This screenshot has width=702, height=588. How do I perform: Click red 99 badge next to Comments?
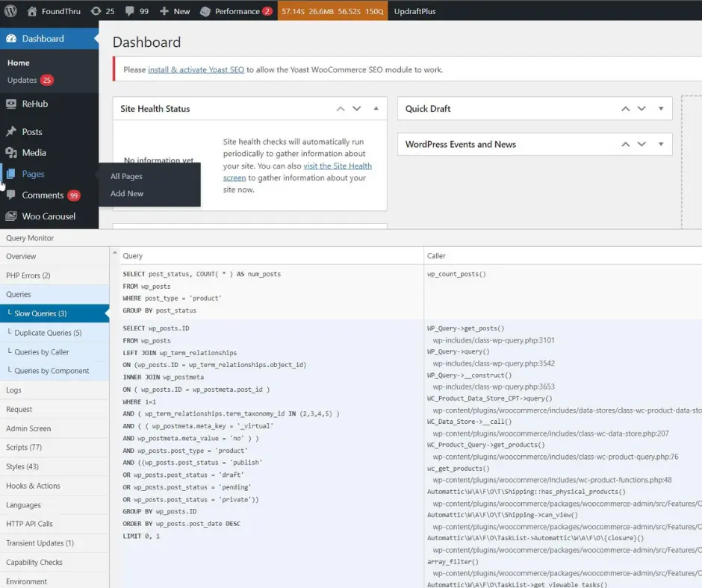coord(74,196)
